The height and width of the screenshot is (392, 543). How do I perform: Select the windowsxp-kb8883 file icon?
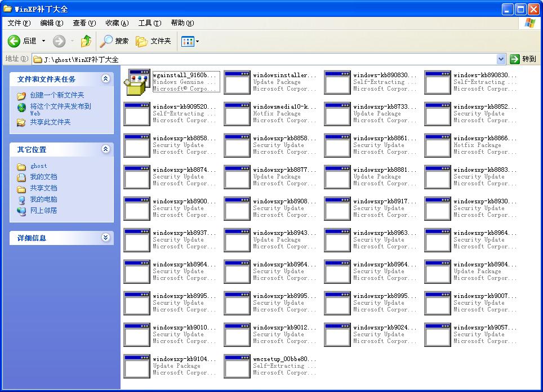[x=438, y=177]
